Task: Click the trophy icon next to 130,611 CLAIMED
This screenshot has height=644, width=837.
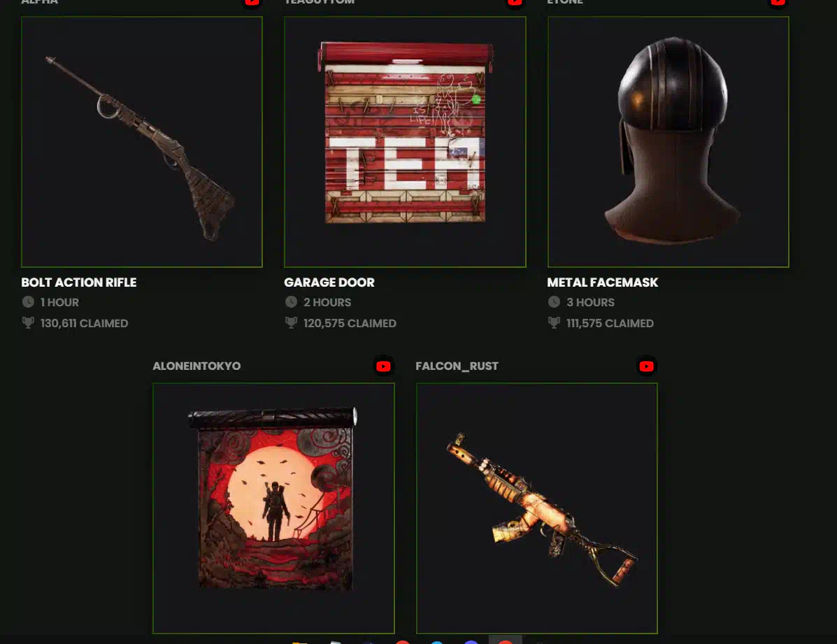Action: coord(28,322)
